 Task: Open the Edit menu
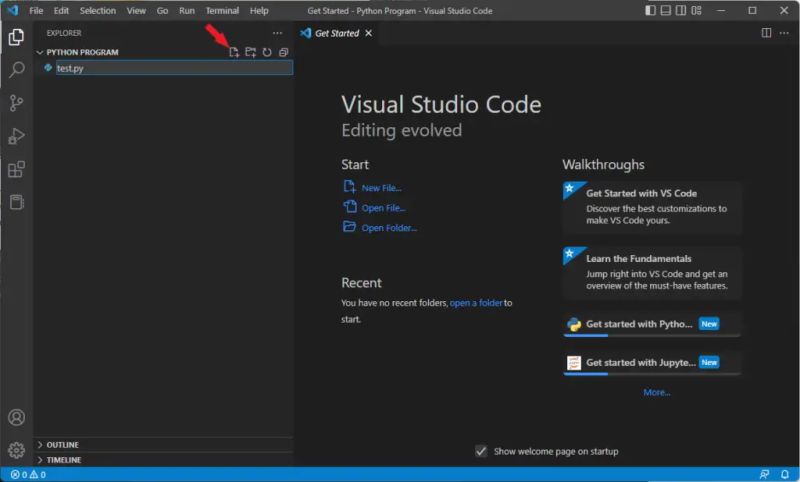[x=61, y=11]
